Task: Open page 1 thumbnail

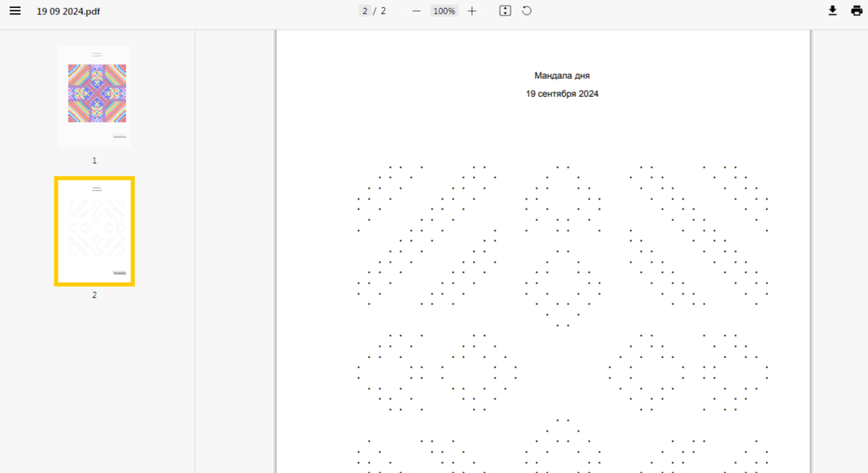Action: pyautogui.click(x=94, y=96)
